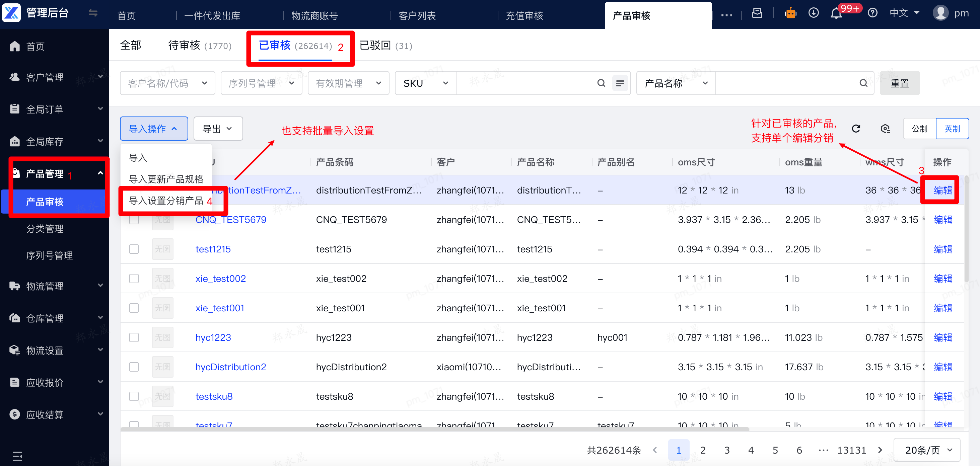Tick the hyc1223 row checkbox
This screenshot has height=466, width=980.
(134, 337)
